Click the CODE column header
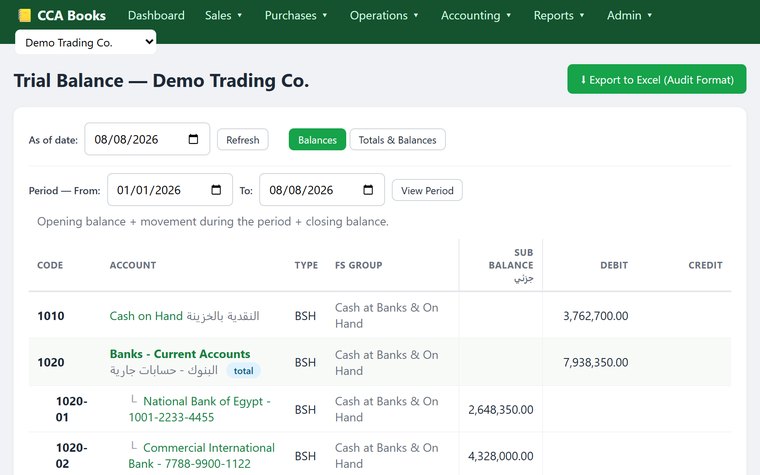This screenshot has width=760, height=475. 50,265
